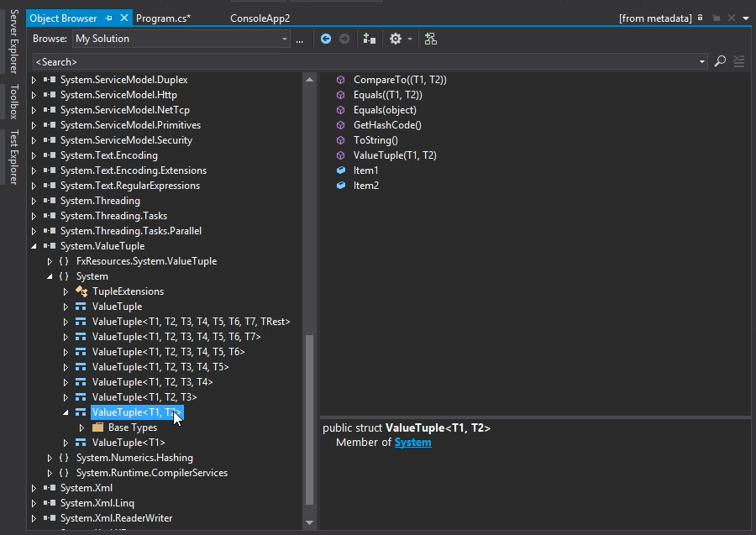The width and height of the screenshot is (756, 535).
Task: Open Object Browser Settings gear icon
Action: [396, 39]
